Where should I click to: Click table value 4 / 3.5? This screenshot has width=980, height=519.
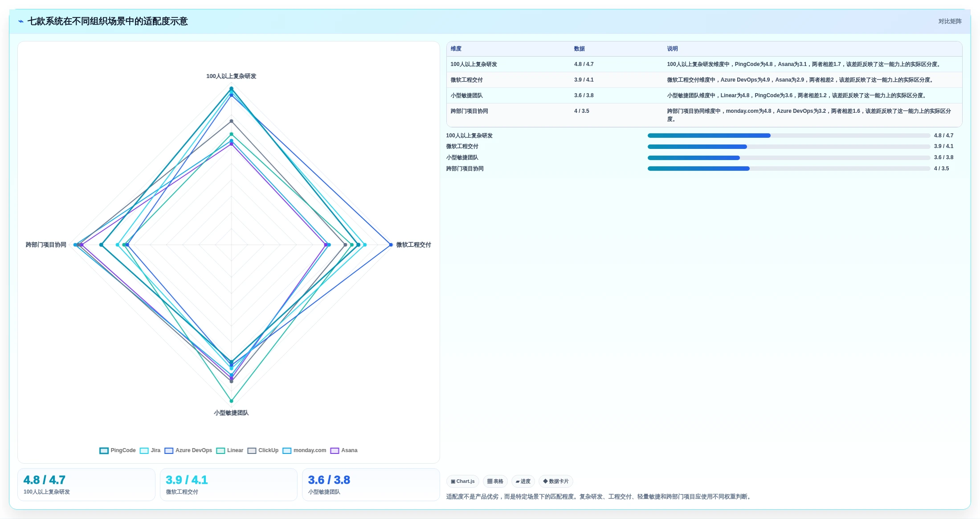click(x=581, y=111)
